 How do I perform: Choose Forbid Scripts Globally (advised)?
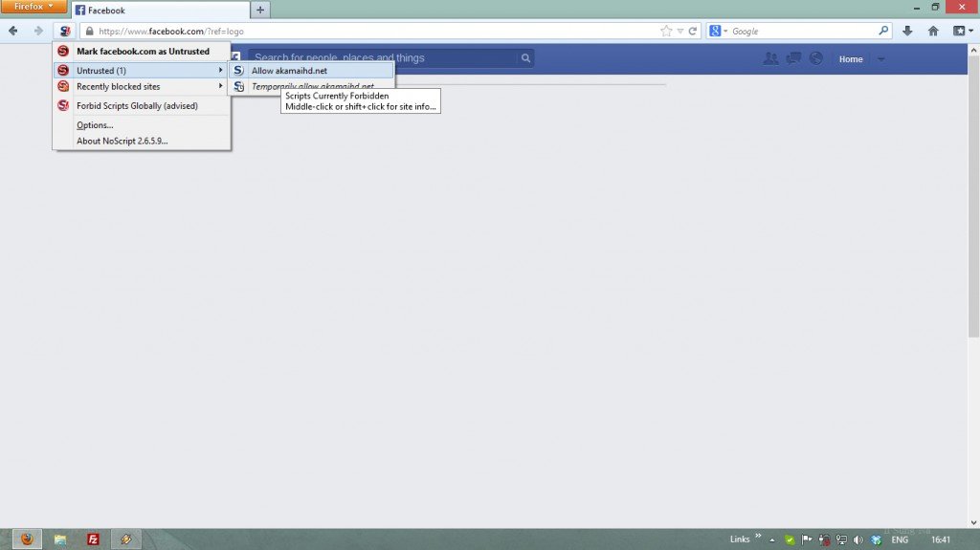coord(142,105)
